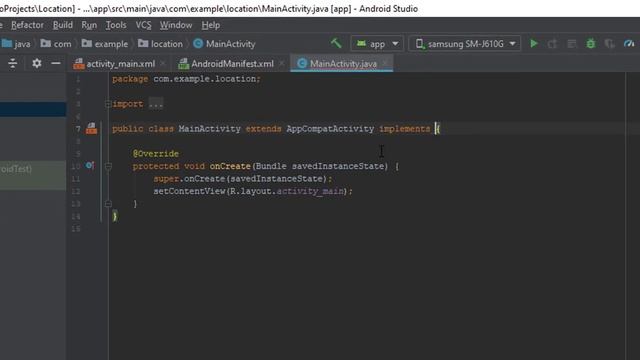Select the MainActivity.java tab
Viewport: 640px width, 360px height.
tap(343, 64)
